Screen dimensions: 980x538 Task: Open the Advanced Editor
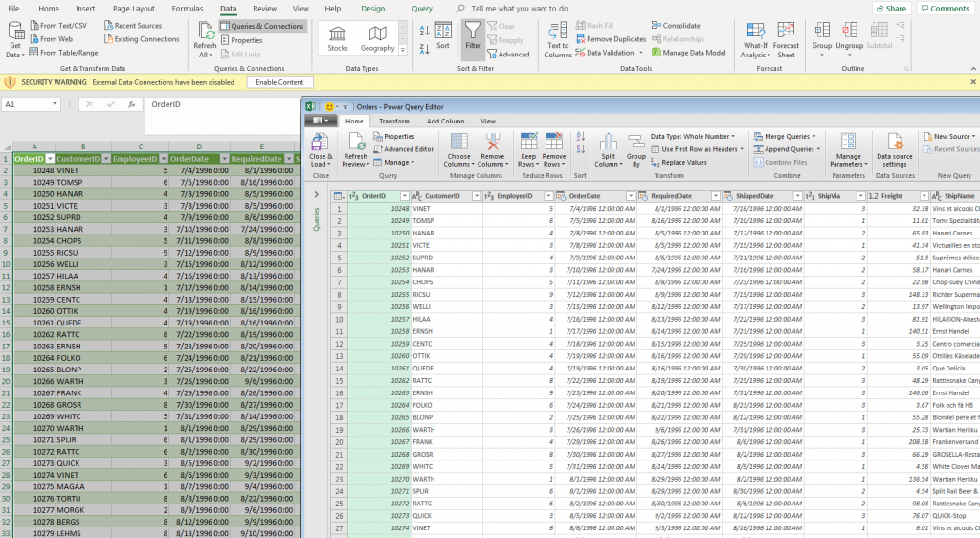tap(409, 149)
